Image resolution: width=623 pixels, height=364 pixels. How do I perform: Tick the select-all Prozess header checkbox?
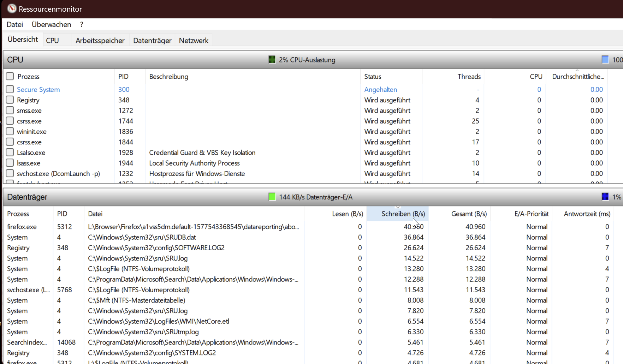pyautogui.click(x=10, y=76)
